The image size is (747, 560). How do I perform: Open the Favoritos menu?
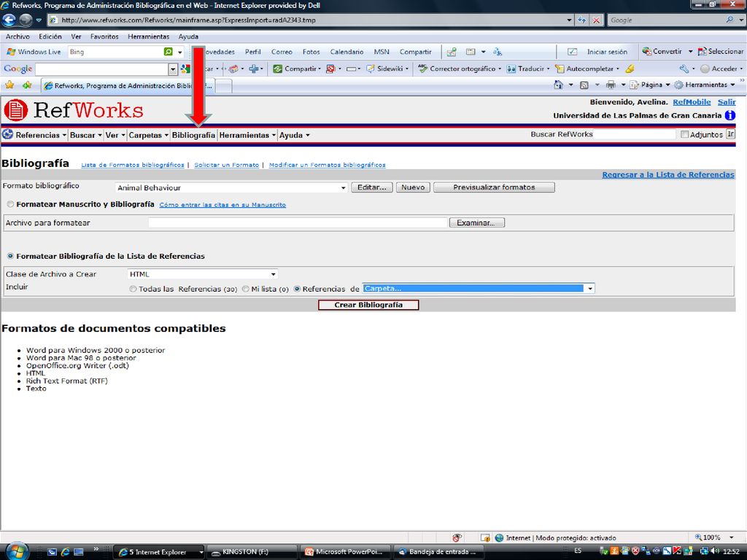(104, 36)
